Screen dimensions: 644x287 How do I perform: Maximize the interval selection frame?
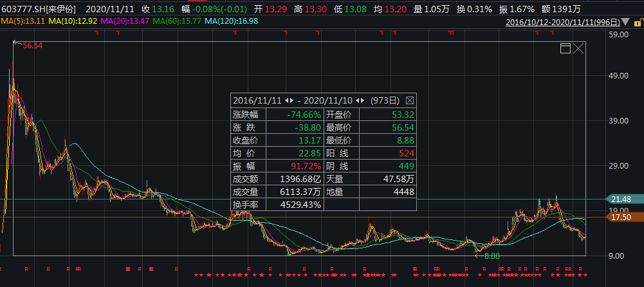566,48
